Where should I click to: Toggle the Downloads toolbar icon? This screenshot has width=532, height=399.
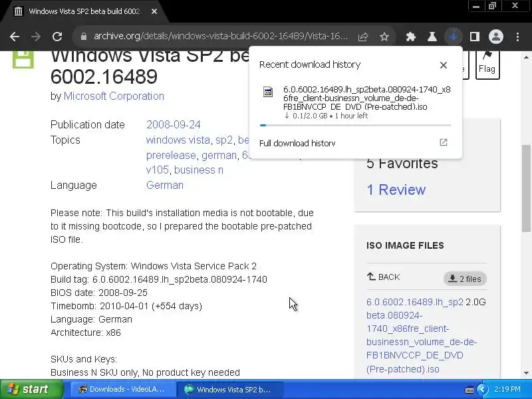pyautogui.click(x=454, y=37)
